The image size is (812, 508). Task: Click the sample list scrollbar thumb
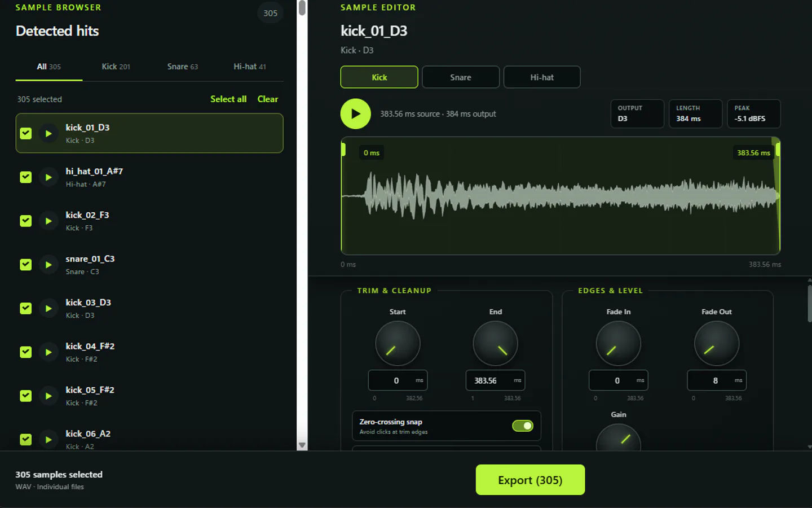(x=302, y=8)
